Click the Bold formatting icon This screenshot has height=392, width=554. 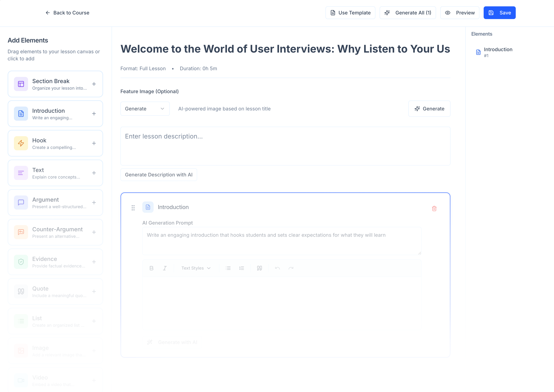[151, 268]
